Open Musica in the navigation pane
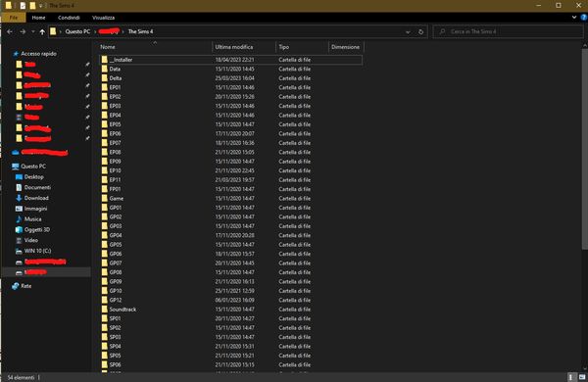The height and width of the screenshot is (382, 588). click(x=32, y=219)
